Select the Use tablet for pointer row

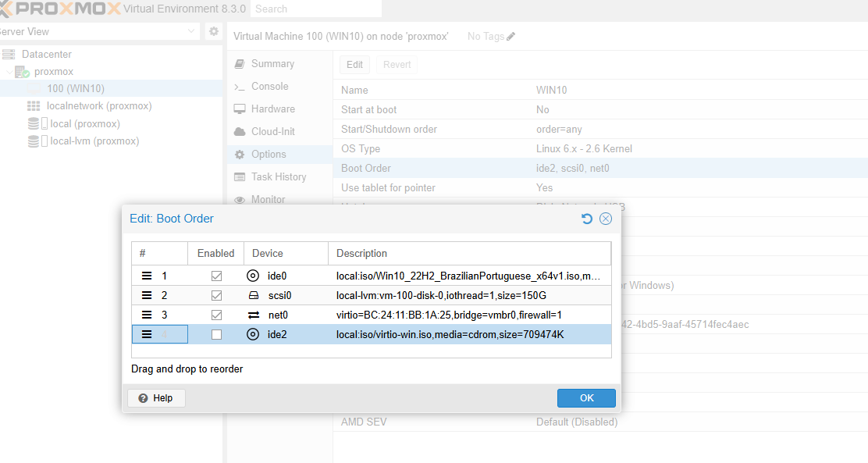click(x=600, y=187)
